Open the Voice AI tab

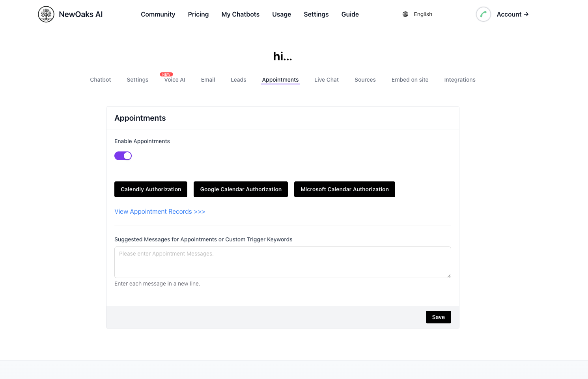click(x=174, y=80)
